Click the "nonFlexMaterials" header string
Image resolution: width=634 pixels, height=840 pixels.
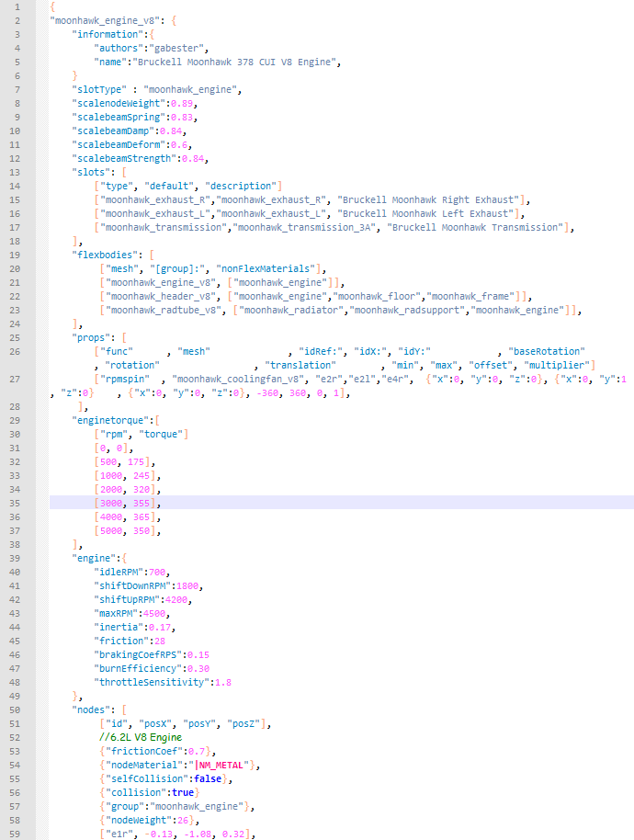(x=265, y=269)
